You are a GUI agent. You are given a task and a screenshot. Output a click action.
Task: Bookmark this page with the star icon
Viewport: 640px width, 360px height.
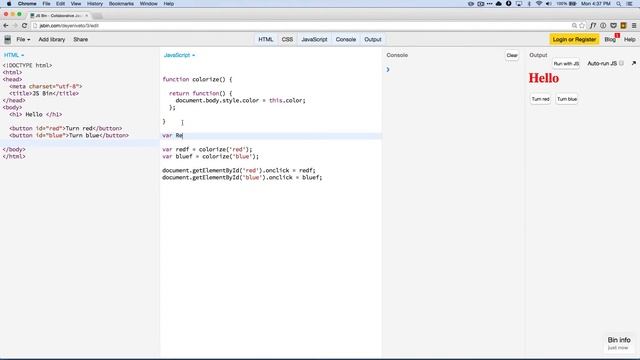tap(582, 26)
